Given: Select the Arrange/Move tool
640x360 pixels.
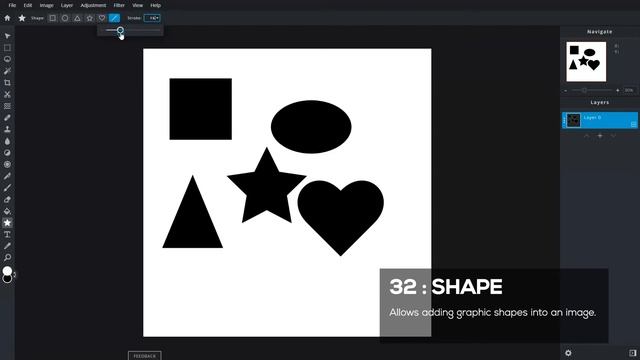Looking at the screenshot, I should [x=7, y=36].
